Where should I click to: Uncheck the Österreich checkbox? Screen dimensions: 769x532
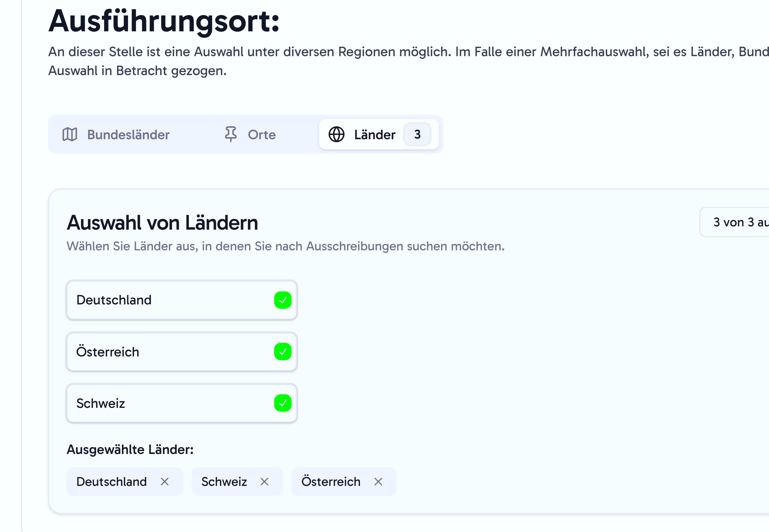(x=283, y=352)
